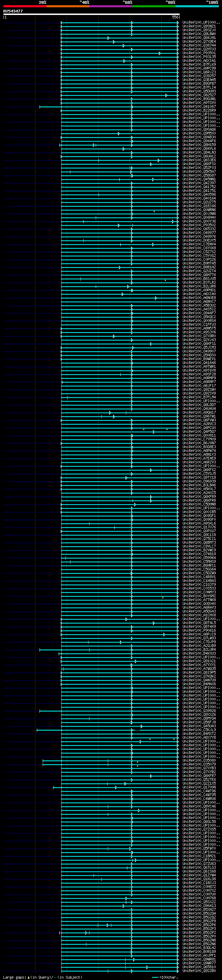Image resolution: width=222 pixels, height=980 pixels.
Task: Select the UniRef100_Q96TW1 label
Action: point(199,416)
